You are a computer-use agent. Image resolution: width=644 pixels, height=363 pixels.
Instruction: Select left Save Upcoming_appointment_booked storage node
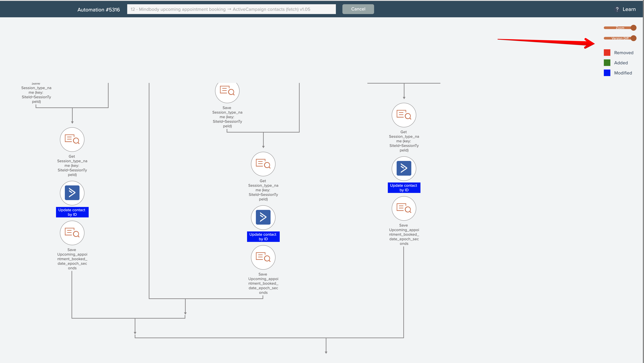pyautogui.click(x=72, y=233)
